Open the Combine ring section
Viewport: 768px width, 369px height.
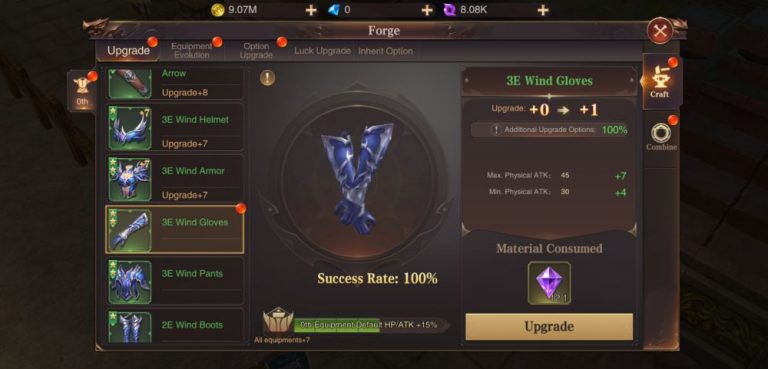[x=661, y=137]
